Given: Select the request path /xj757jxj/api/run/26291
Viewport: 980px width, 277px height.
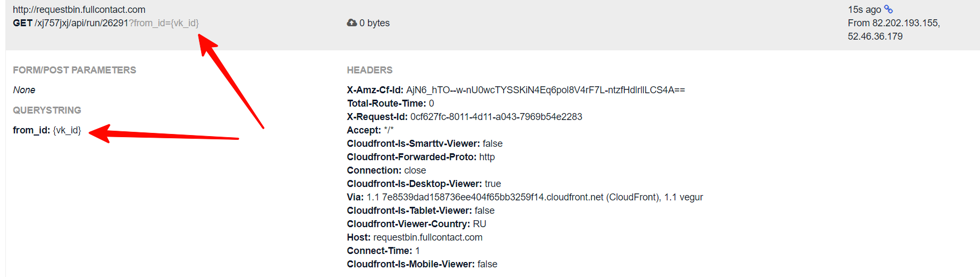Looking at the screenshot, I should tap(81, 23).
